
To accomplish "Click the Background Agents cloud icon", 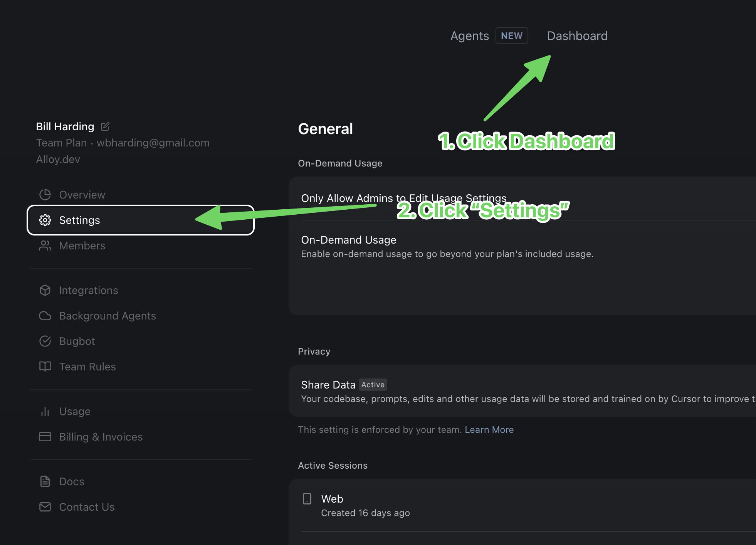I will coord(45,316).
